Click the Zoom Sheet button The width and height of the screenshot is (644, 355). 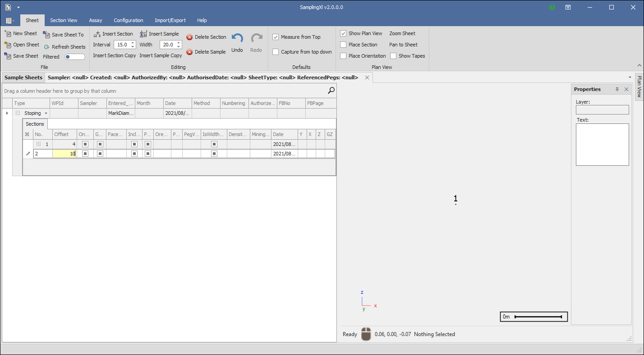[402, 33]
